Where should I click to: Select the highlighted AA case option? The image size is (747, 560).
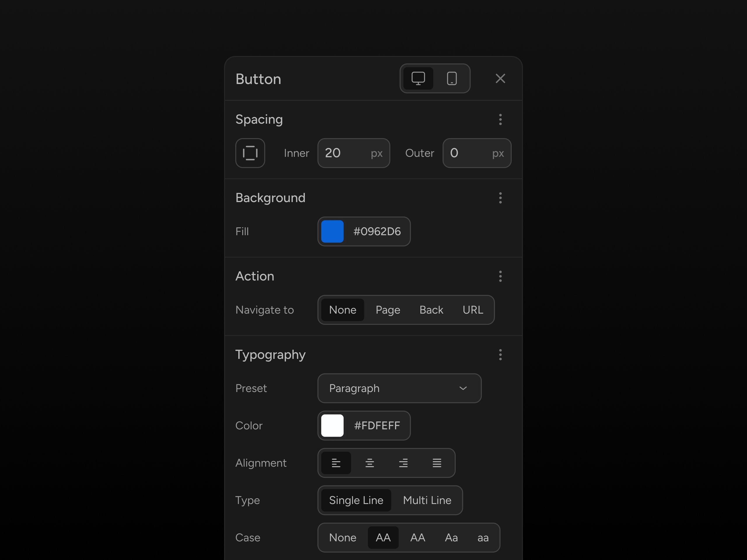pyautogui.click(x=383, y=538)
